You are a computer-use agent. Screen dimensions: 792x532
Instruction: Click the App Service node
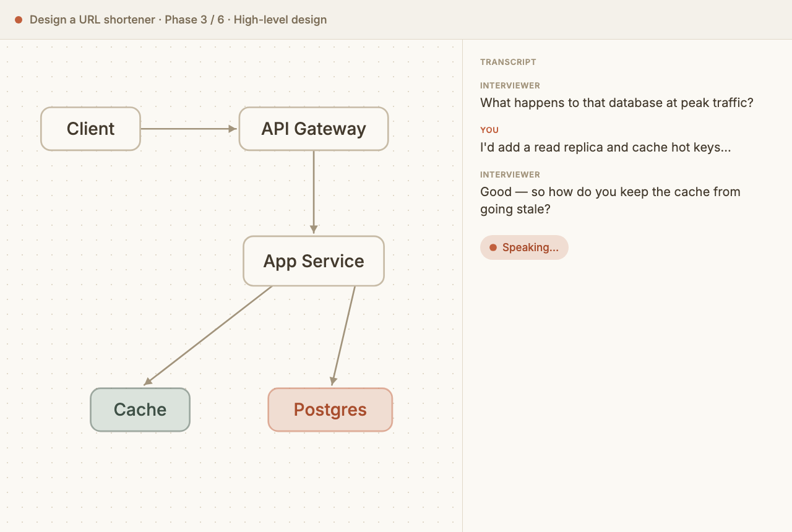click(314, 261)
